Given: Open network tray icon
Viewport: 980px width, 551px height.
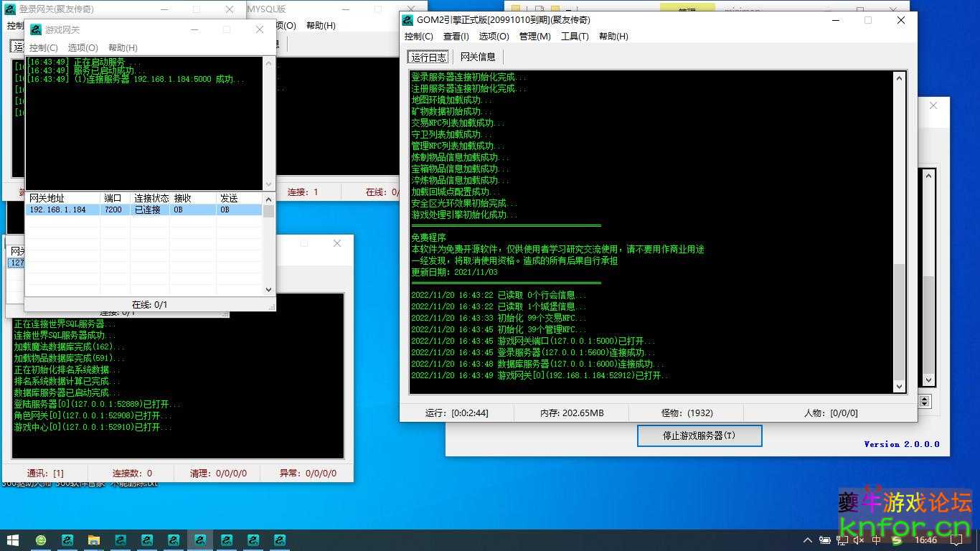Looking at the screenshot, I should [842, 540].
